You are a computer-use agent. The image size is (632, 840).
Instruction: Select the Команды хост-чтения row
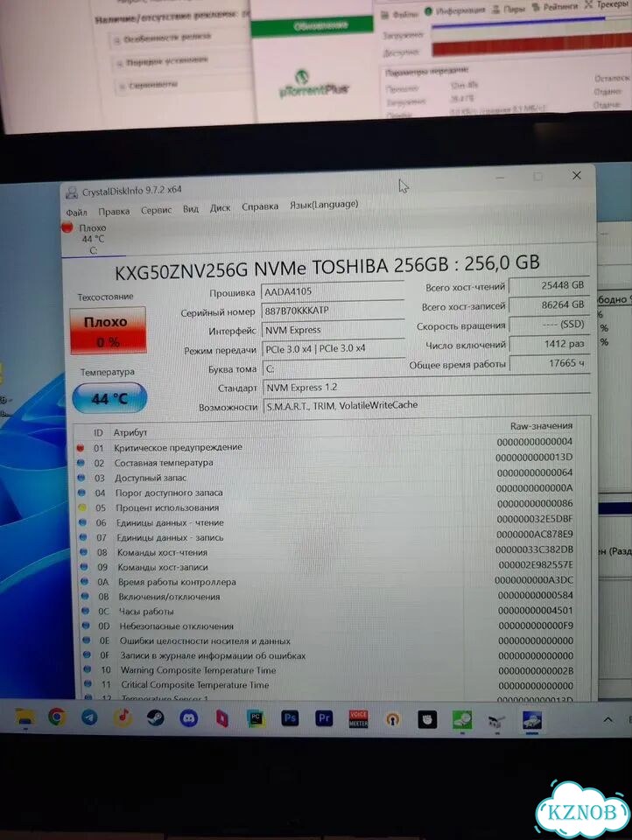pyautogui.click(x=326, y=550)
